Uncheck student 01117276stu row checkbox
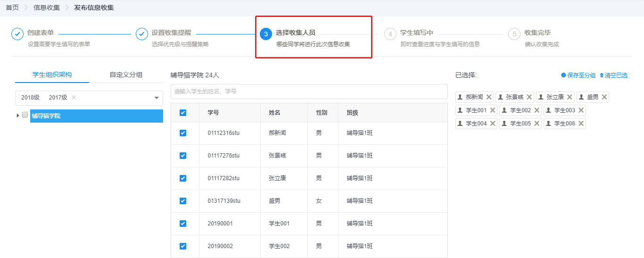The height and width of the screenshot is (258, 644). point(183,156)
